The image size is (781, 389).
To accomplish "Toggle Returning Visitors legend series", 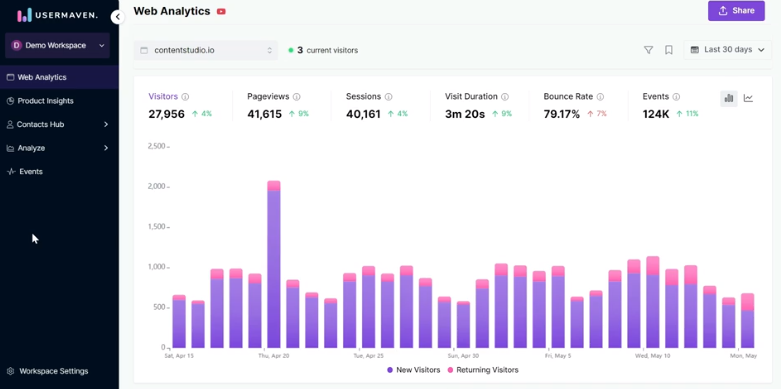I will 483,370.
